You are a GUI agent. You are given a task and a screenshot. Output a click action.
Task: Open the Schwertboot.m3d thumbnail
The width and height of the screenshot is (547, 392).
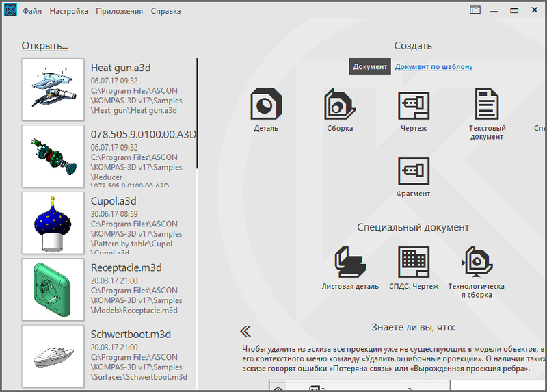click(53, 356)
